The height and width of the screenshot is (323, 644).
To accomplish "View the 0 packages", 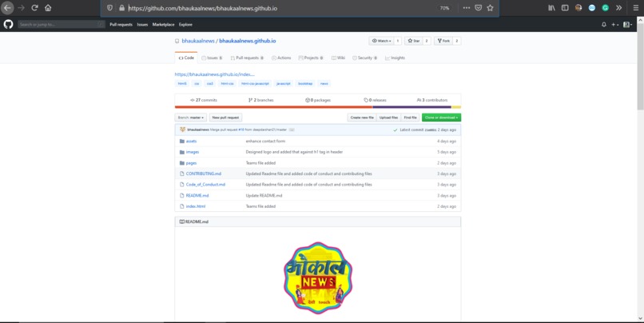I will point(318,100).
